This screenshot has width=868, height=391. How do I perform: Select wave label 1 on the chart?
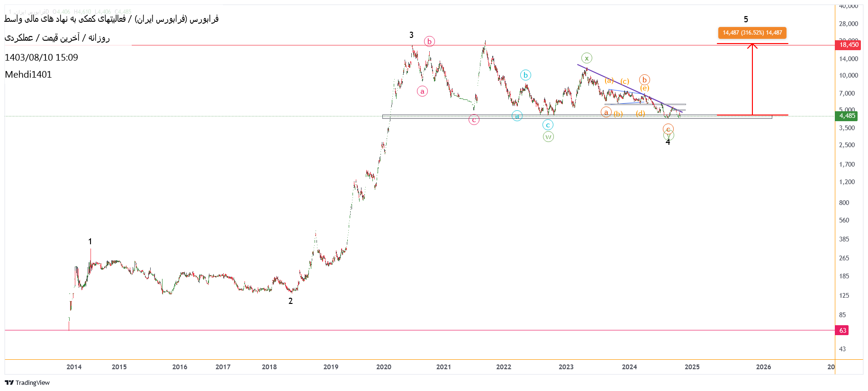[90, 241]
